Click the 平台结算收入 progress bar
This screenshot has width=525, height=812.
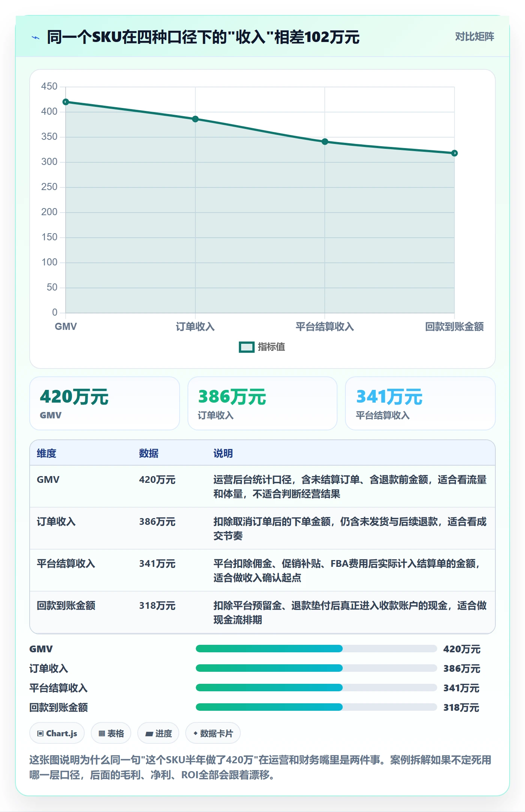point(316,688)
